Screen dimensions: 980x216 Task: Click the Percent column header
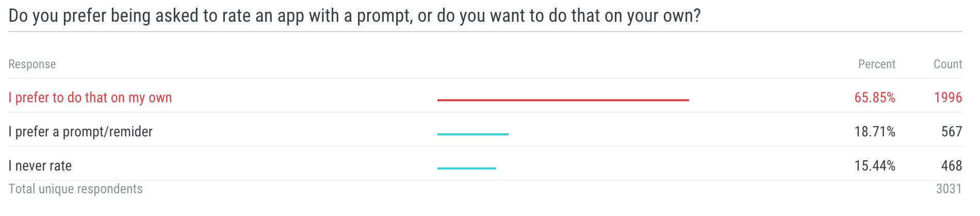click(x=876, y=64)
